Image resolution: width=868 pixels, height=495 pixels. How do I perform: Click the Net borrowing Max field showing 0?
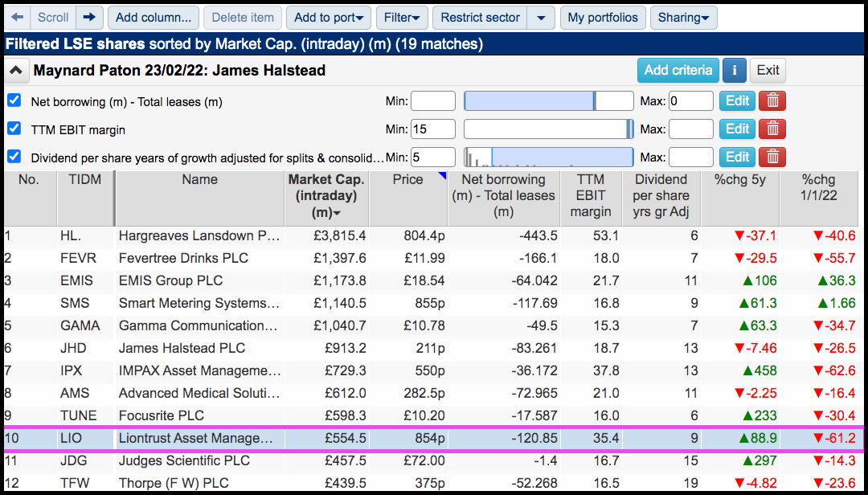coord(691,101)
